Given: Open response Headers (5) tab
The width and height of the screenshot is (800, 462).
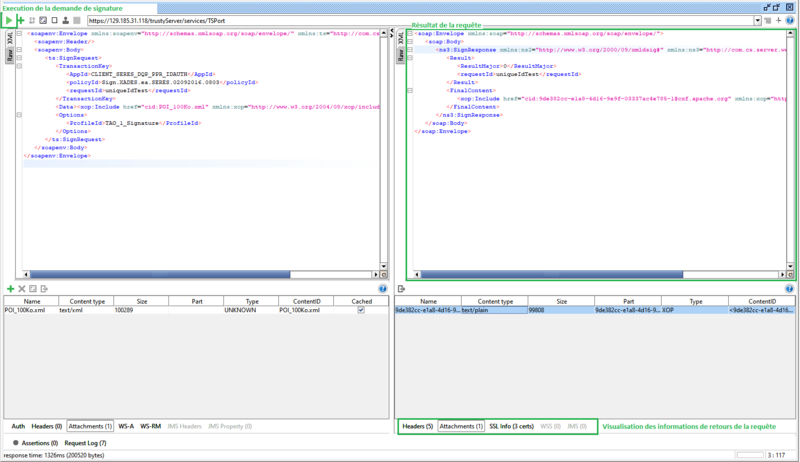Looking at the screenshot, I should tap(417, 426).
